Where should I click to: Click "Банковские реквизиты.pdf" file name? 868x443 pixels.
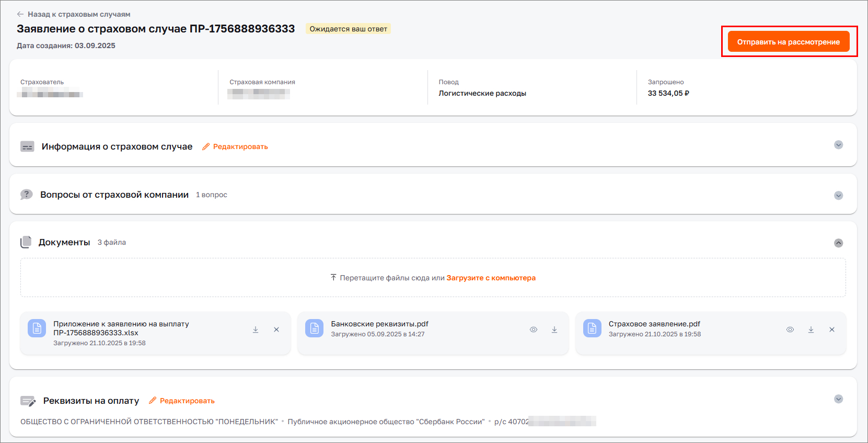pos(379,324)
